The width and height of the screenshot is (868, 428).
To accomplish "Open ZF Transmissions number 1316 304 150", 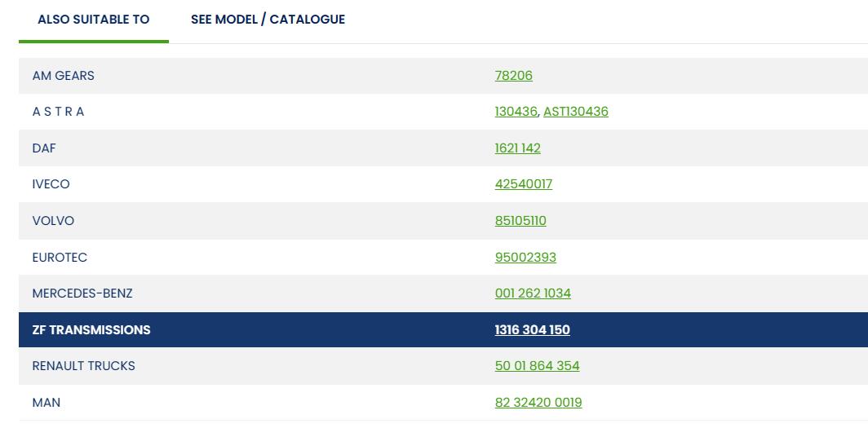I will 532,329.
